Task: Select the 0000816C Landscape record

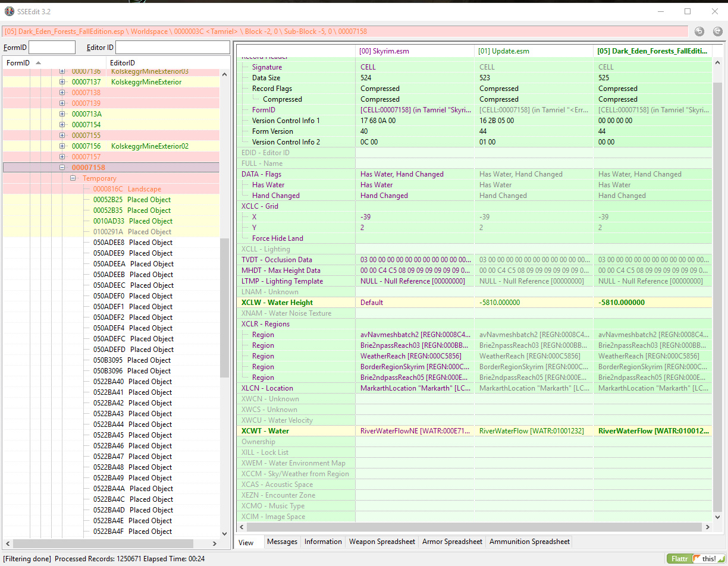Action: (127, 189)
